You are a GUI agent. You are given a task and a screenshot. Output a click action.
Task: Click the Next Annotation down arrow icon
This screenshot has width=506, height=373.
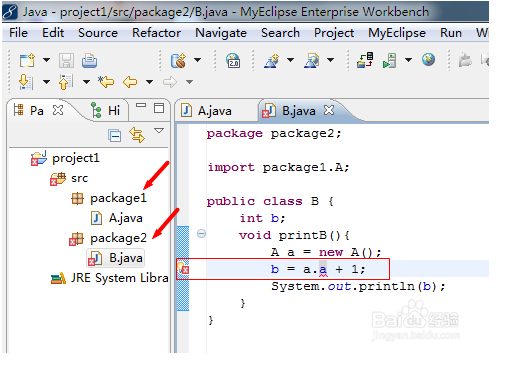coord(26,82)
